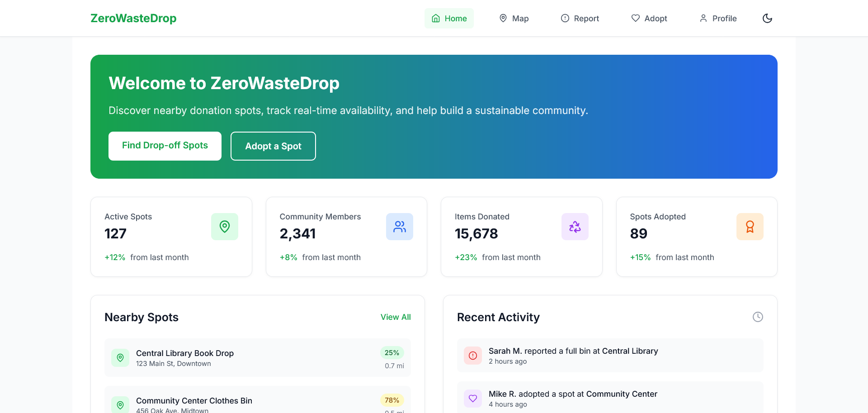
Task: Click the Find Drop-off Spots button
Action: coord(165,146)
